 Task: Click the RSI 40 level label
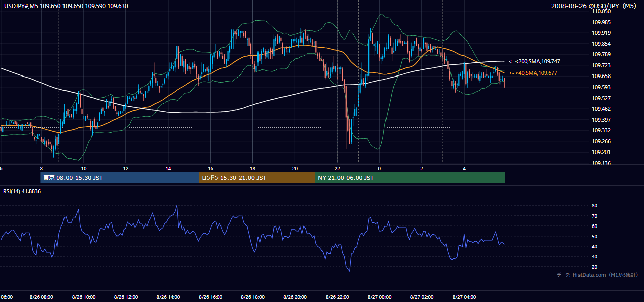coord(594,247)
